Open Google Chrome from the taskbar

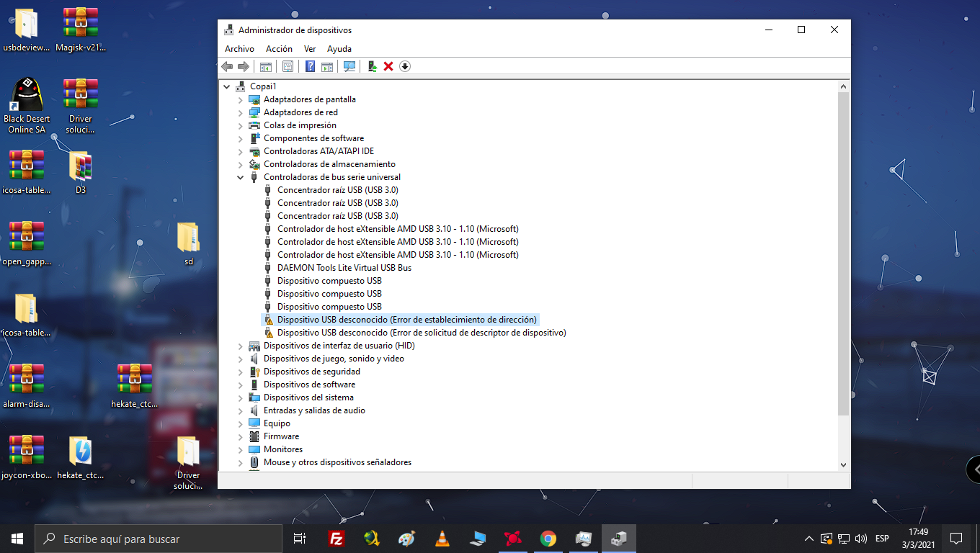(x=548, y=539)
